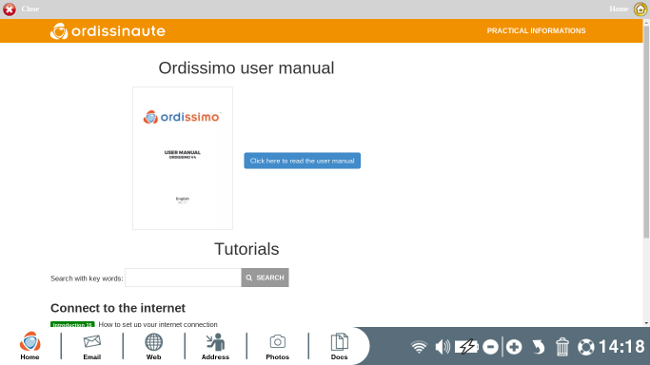
Task: Focus the key words search field
Action: click(x=183, y=277)
